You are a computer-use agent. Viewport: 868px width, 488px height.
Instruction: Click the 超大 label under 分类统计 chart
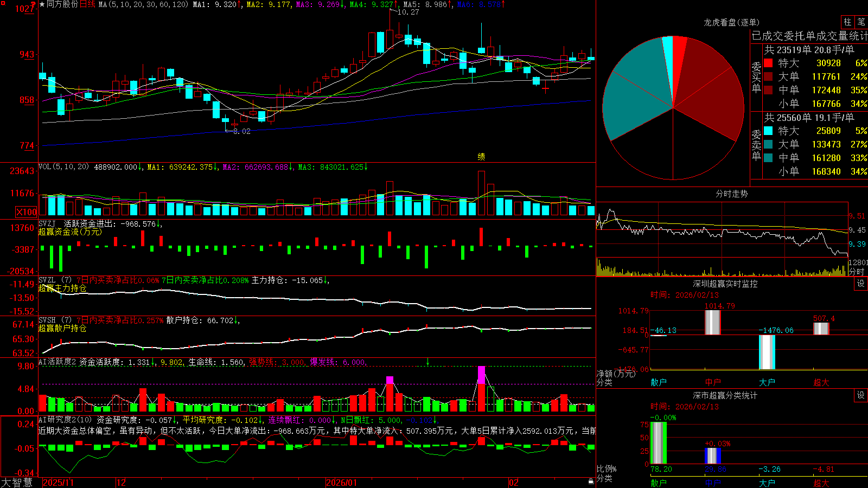tap(821, 483)
